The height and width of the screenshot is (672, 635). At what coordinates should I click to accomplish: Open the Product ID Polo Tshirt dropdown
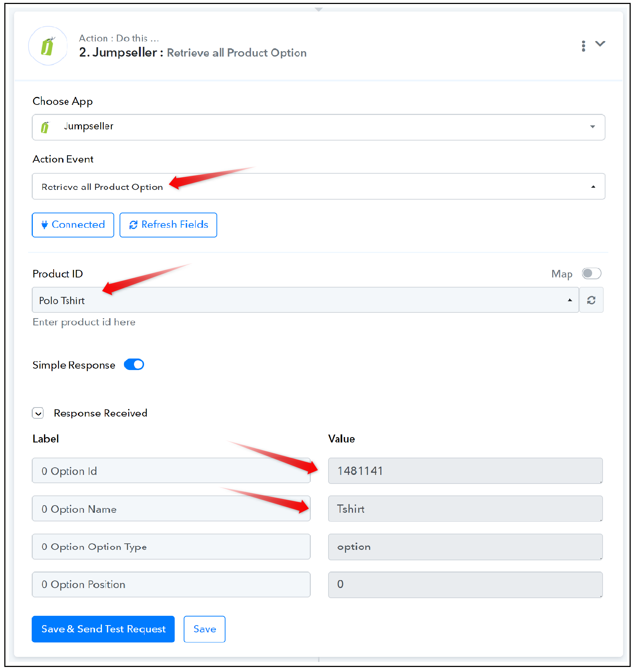305,300
